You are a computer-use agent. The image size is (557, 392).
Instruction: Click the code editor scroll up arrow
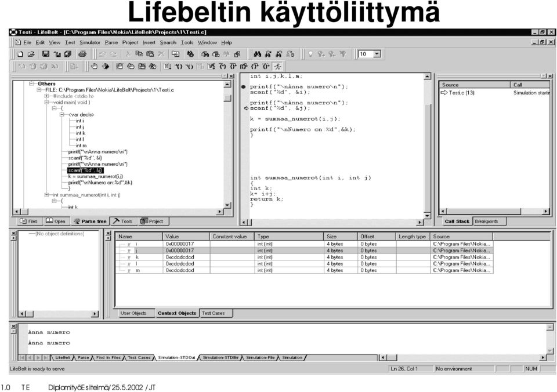427,77
